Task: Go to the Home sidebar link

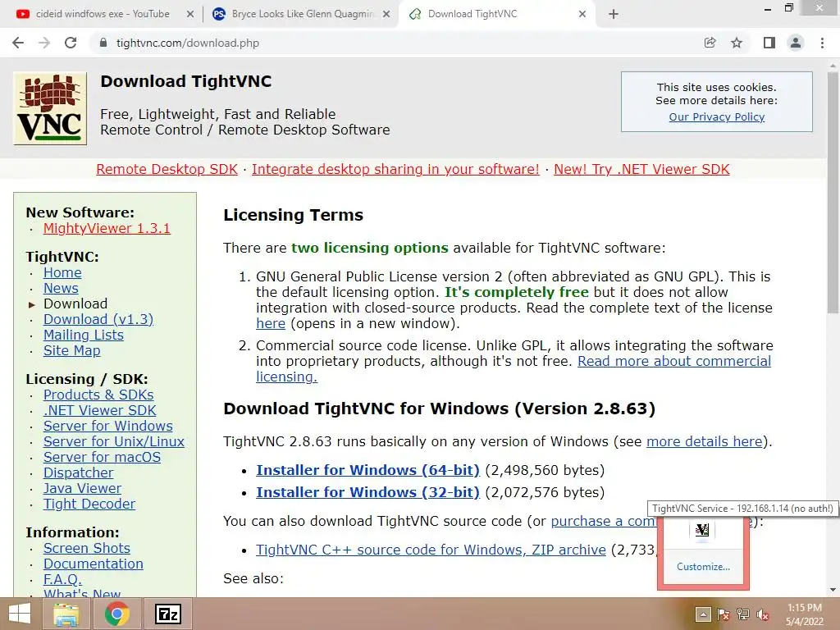Action: tap(62, 272)
